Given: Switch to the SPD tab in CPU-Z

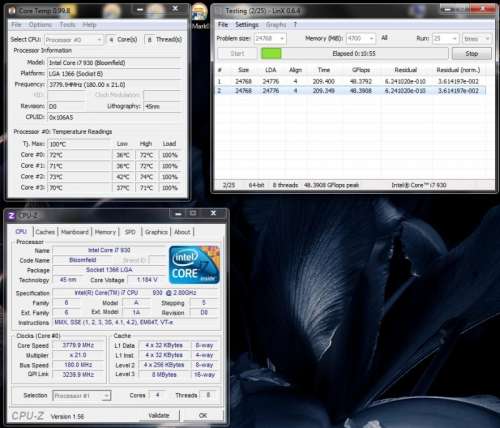Looking at the screenshot, I should click(x=130, y=232).
